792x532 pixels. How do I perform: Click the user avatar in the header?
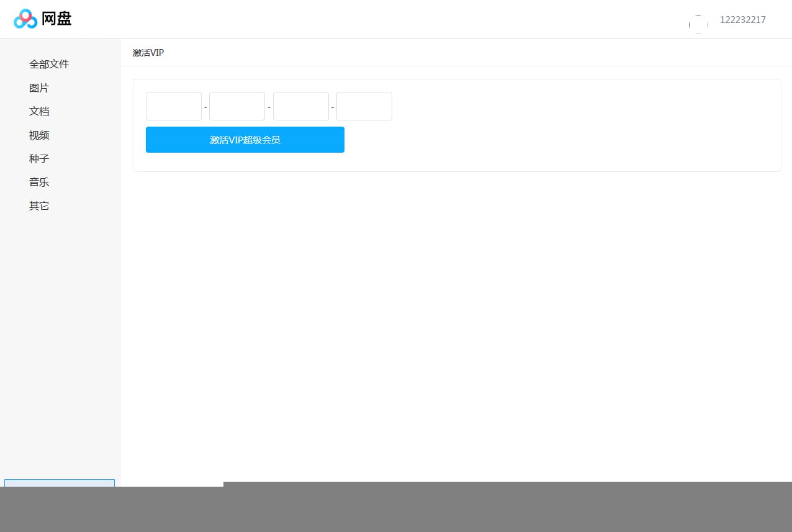[698, 24]
